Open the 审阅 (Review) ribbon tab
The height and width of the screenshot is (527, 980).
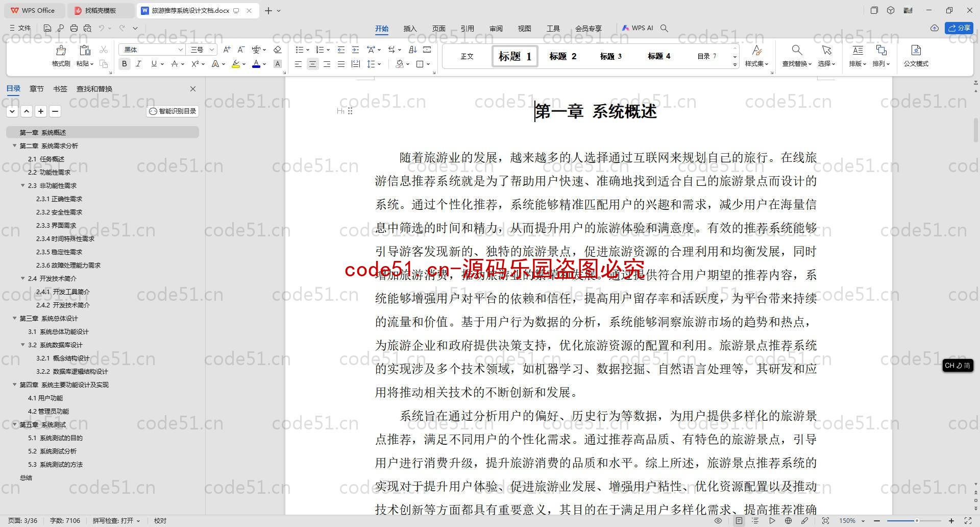pyautogui.click(x=496, y=29)
